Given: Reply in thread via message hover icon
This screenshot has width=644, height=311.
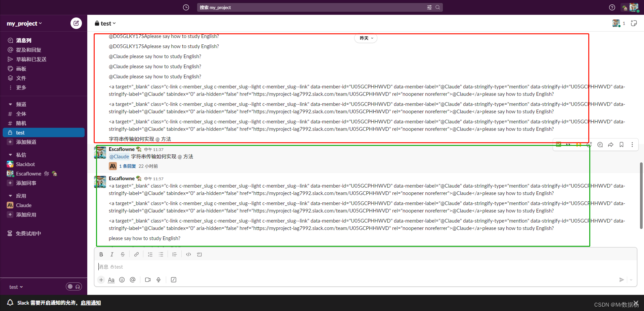Looking at the screenshot, I should 600,145.
